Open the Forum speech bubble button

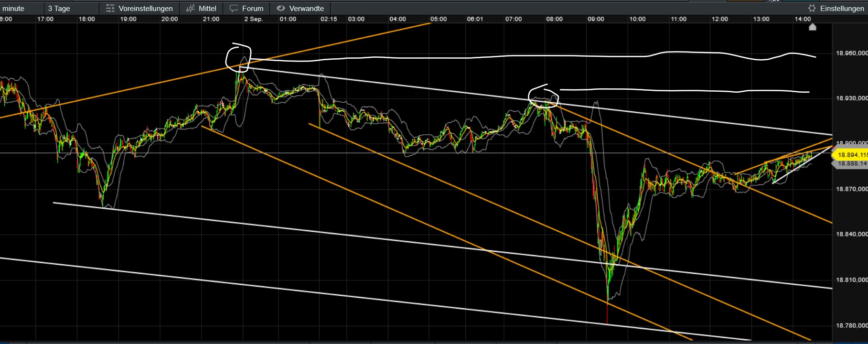click(x=246, y=8)
